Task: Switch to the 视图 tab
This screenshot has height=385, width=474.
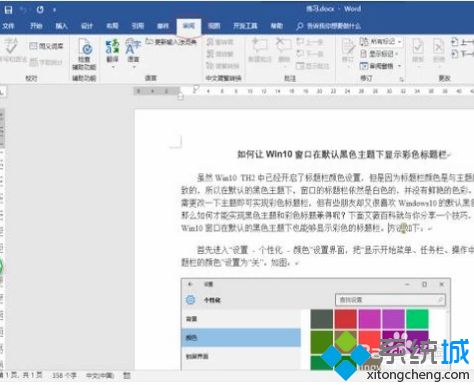Action: (x=214, y=26)
